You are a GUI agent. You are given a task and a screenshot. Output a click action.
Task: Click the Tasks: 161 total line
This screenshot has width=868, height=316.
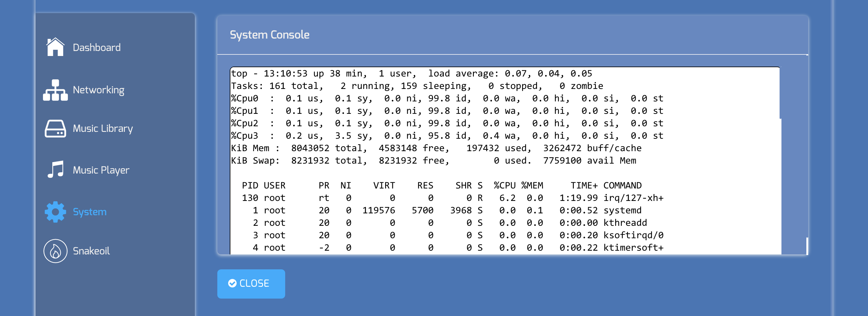(x=417, y=86)
